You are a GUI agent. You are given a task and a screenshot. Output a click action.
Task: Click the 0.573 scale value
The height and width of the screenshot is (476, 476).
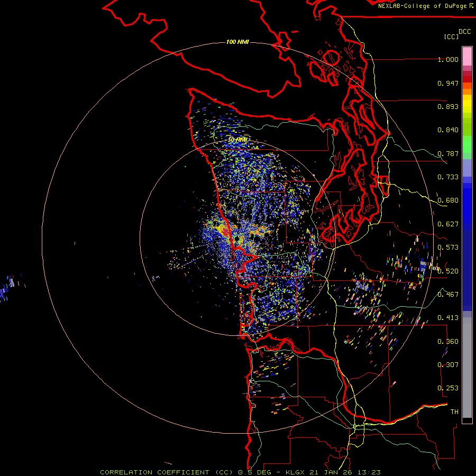[x=448, y=248]
